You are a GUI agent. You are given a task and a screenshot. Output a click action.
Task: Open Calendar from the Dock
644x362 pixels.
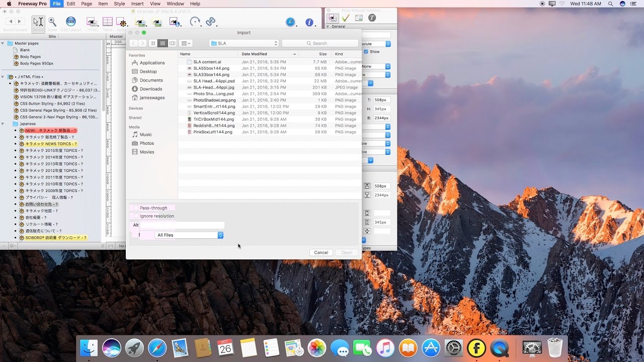pyautogui.click(x=225, y=348)
